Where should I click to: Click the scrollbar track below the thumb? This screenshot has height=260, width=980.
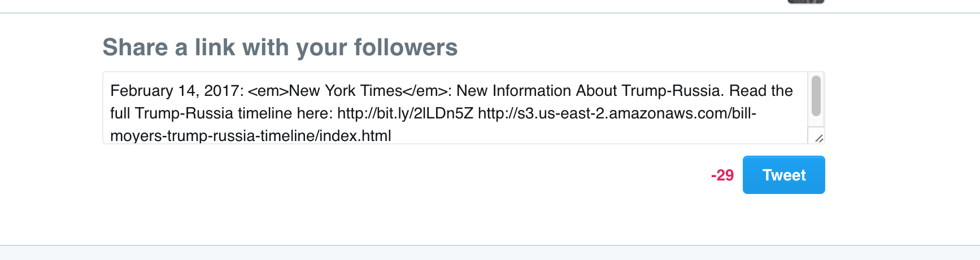click(x=816, y=122)
